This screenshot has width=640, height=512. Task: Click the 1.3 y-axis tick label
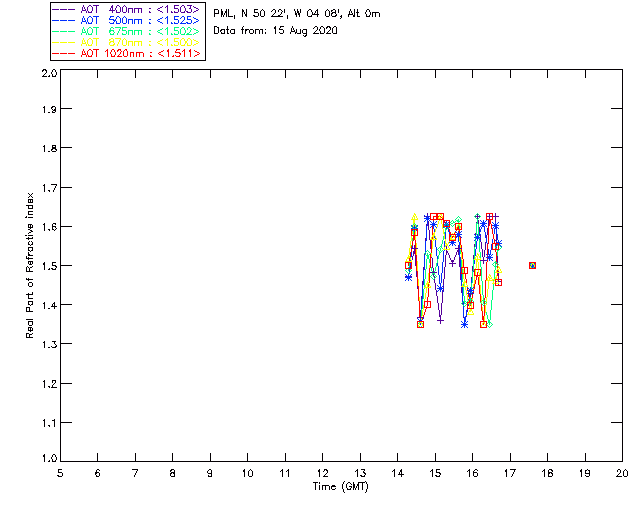pyautogui.click(x=48, y=344)
